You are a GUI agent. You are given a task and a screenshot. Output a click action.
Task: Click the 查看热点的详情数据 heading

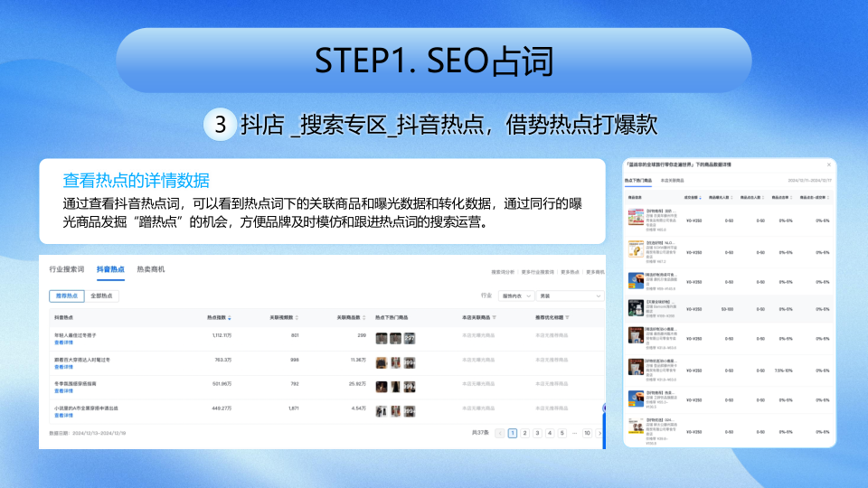point(137,181)
